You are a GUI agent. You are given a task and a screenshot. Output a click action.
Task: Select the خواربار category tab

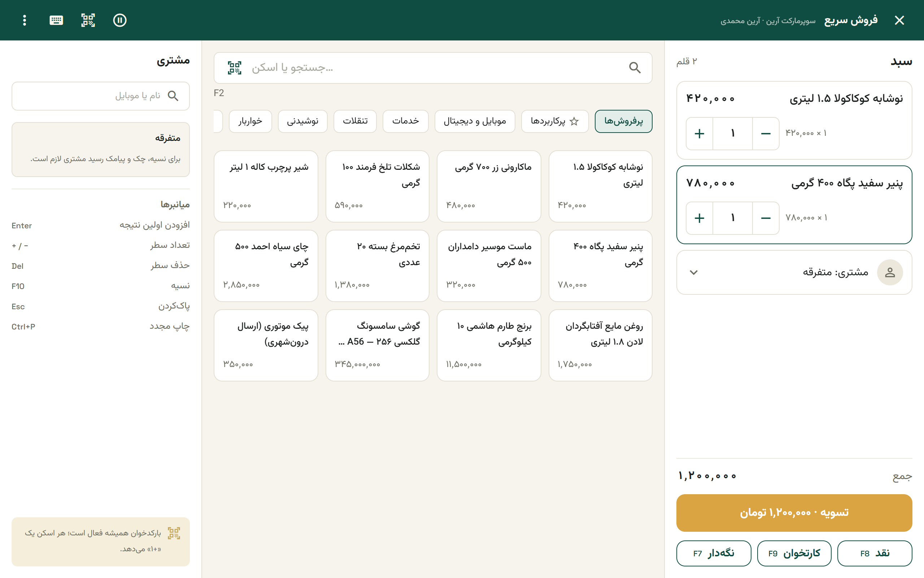pos(250,121)
